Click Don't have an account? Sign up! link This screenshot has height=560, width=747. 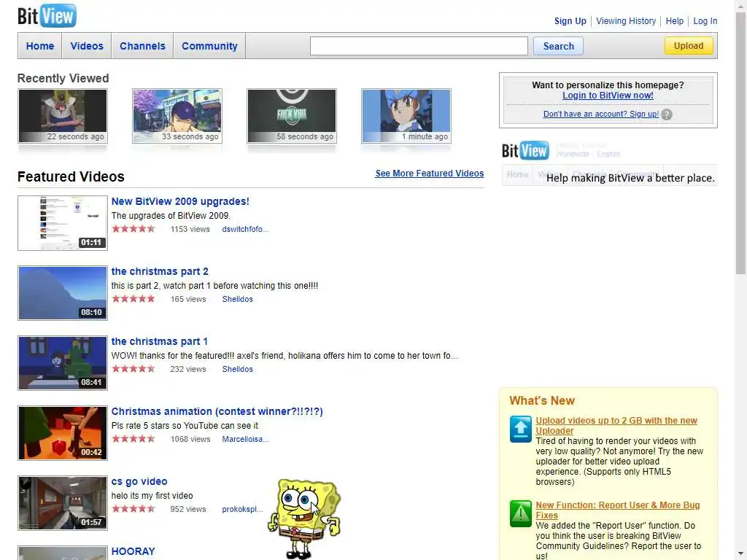click(x=601, y=114)
